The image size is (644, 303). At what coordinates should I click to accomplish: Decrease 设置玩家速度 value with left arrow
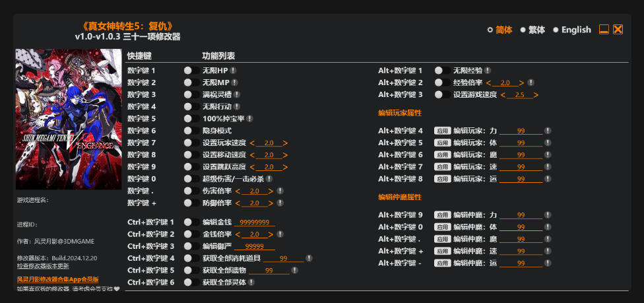point(252,143)
